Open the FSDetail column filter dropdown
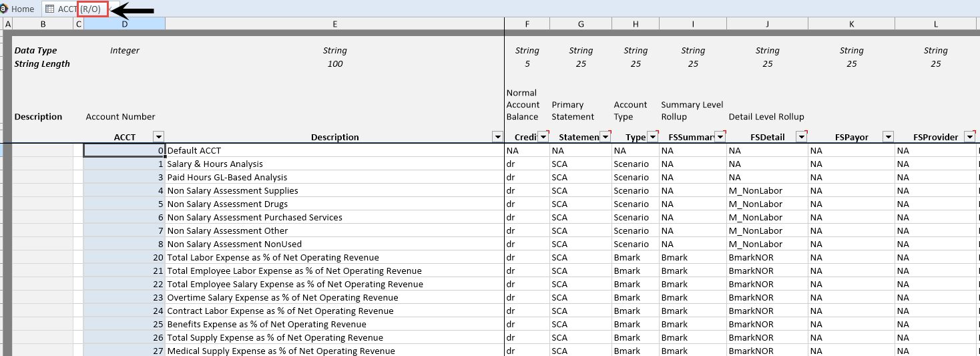The height and width of the screenshot is (356, 980). [x=802, y=137]
